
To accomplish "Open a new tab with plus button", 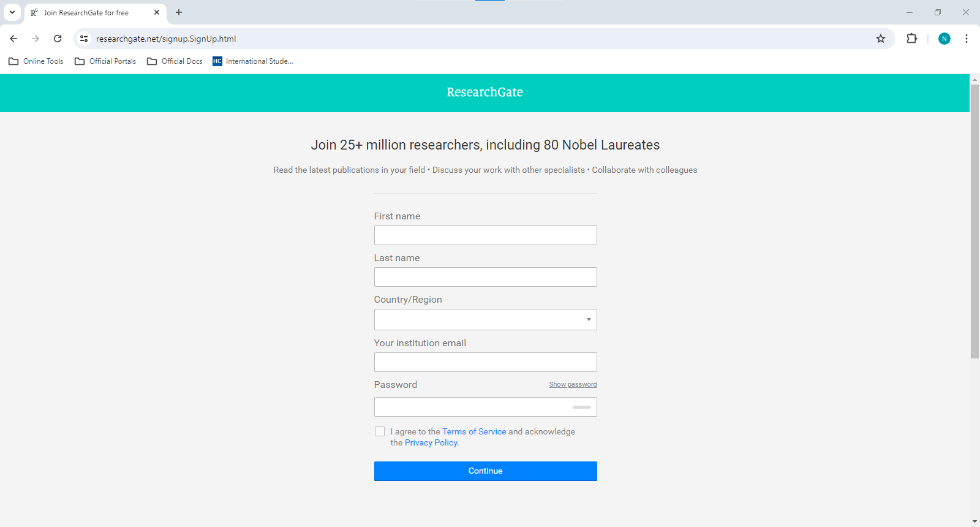I will point(179,12).
